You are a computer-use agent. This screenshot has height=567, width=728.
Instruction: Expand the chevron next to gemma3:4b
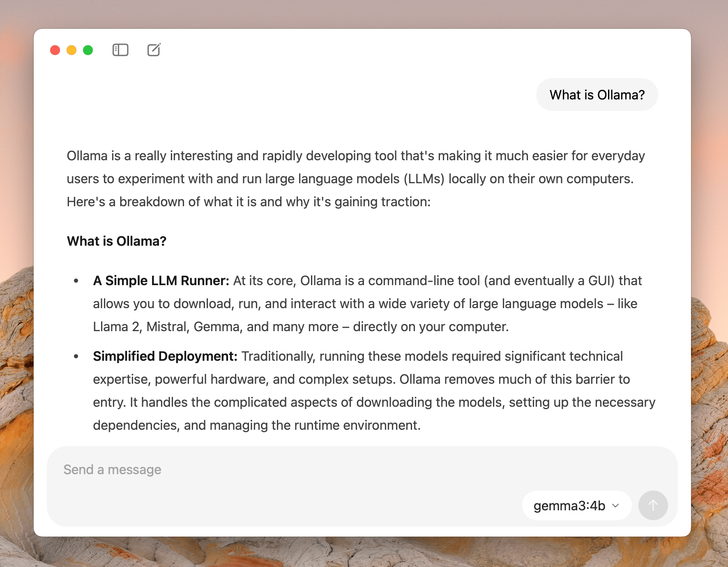(x=615, y=505)
